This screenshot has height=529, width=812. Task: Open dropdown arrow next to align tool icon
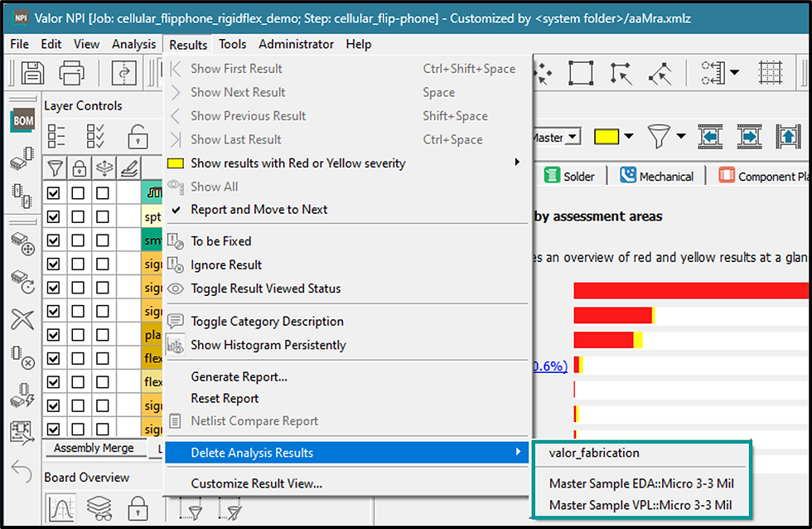(734, 72)
